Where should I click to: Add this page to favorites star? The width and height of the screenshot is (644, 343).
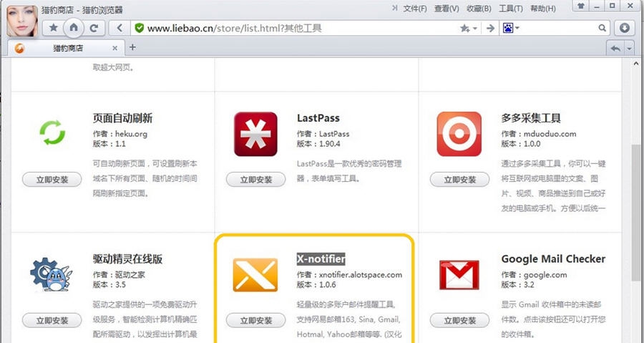click(465, 28)
